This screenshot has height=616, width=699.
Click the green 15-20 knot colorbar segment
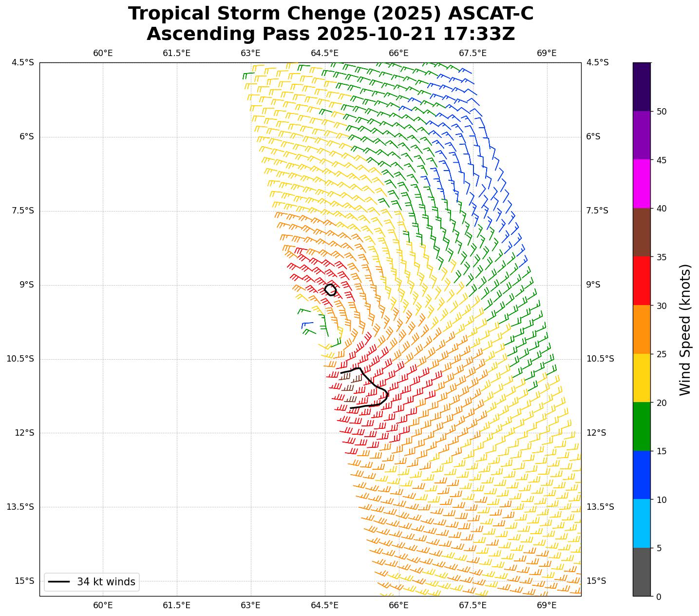642,426
